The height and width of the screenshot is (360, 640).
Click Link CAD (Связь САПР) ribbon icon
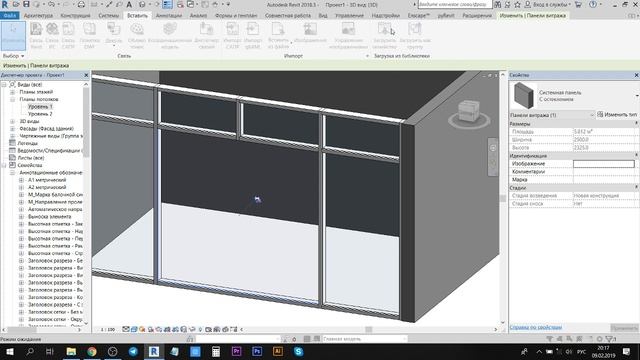(x=68, y=36)
